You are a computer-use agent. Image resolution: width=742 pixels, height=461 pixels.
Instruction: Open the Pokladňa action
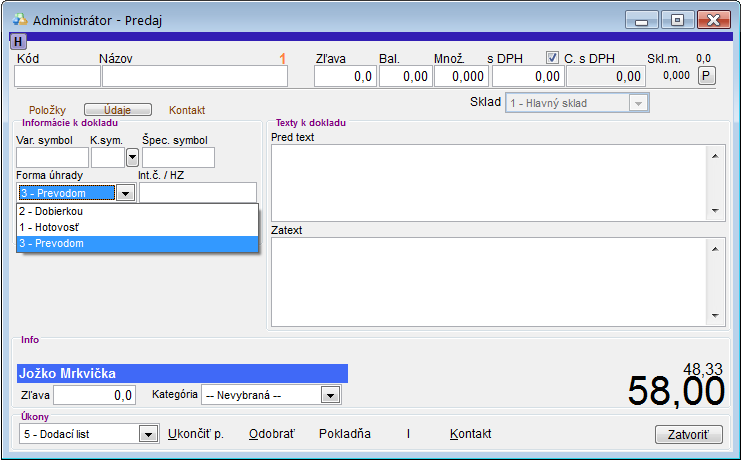(344, 434)
